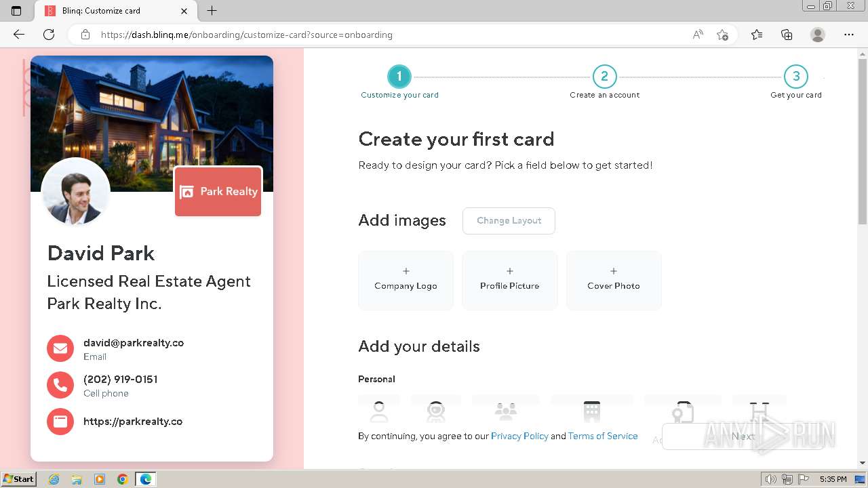This screenshot has width=868, height=488.
Task: Click the Licensed Real Estate Agent title
Action: click(x=149, y=281)
